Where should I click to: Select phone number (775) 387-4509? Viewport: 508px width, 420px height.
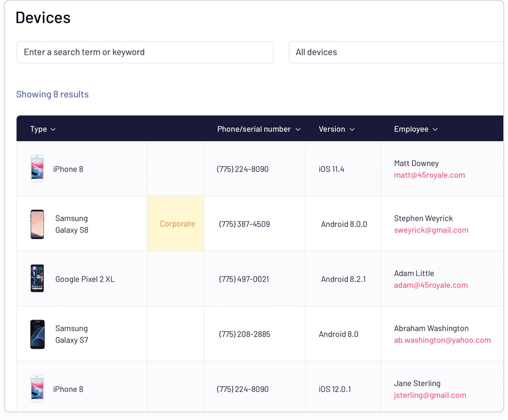(x=244, y=224)
